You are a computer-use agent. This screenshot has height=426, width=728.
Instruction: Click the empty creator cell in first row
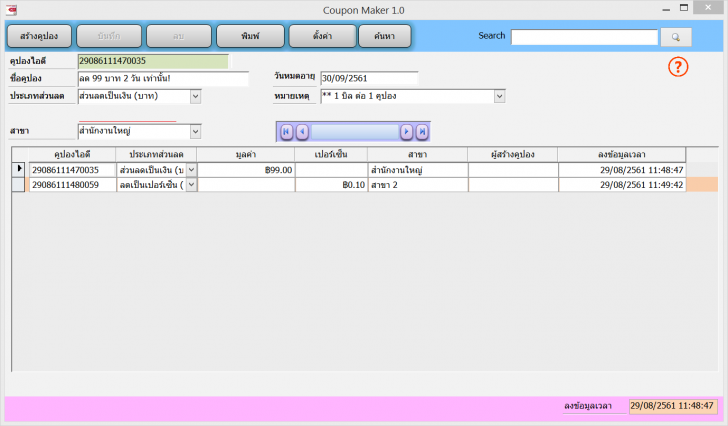tap(513, 170)
